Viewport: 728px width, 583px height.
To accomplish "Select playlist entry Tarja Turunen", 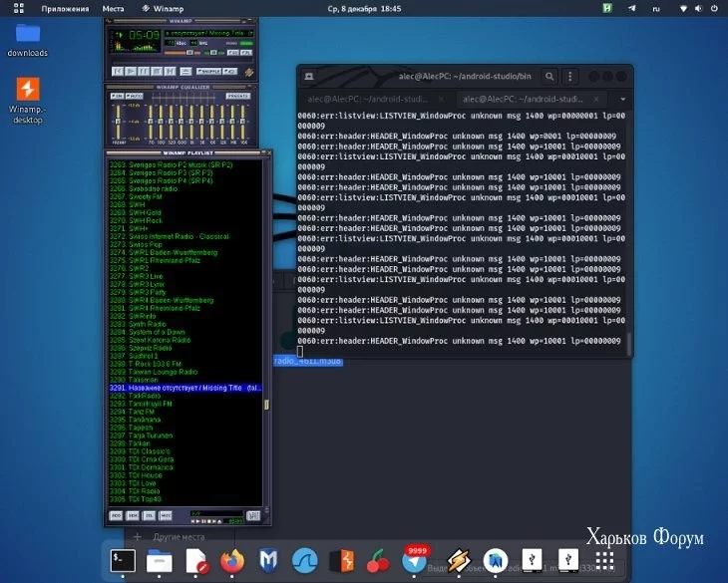I will tap(185, 436).
